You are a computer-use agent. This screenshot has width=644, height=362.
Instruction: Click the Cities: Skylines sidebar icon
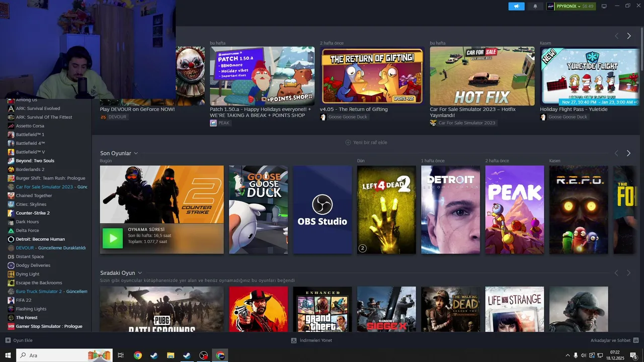pyautogui.click(x=11, y=205)
